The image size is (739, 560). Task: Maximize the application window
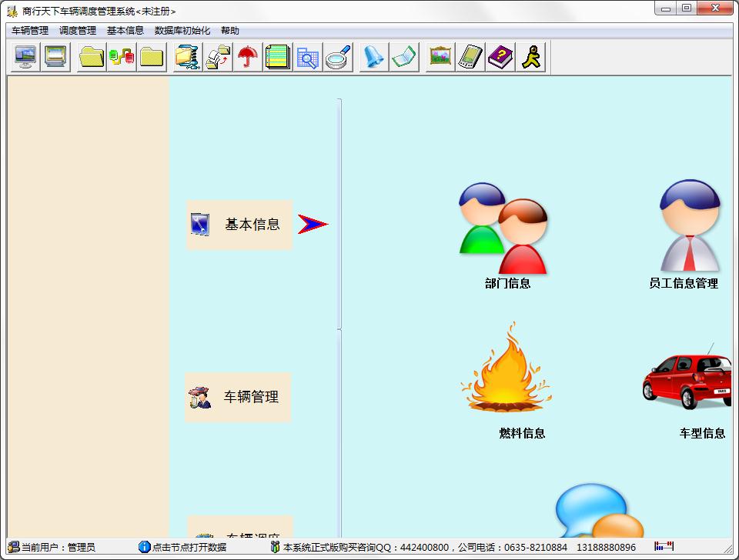687,8
